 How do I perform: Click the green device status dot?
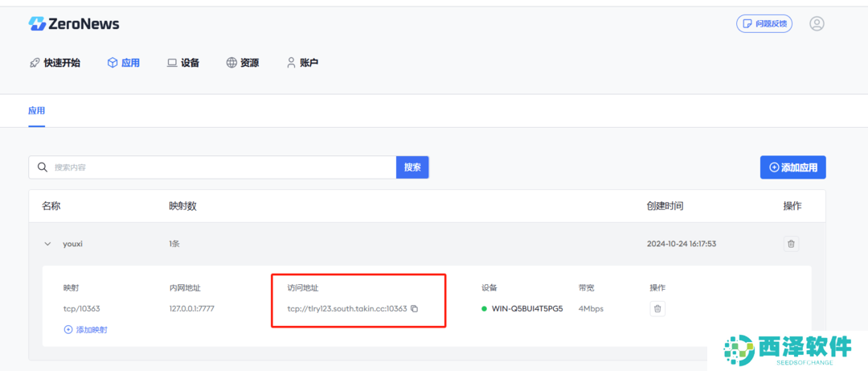coord(485,308)
